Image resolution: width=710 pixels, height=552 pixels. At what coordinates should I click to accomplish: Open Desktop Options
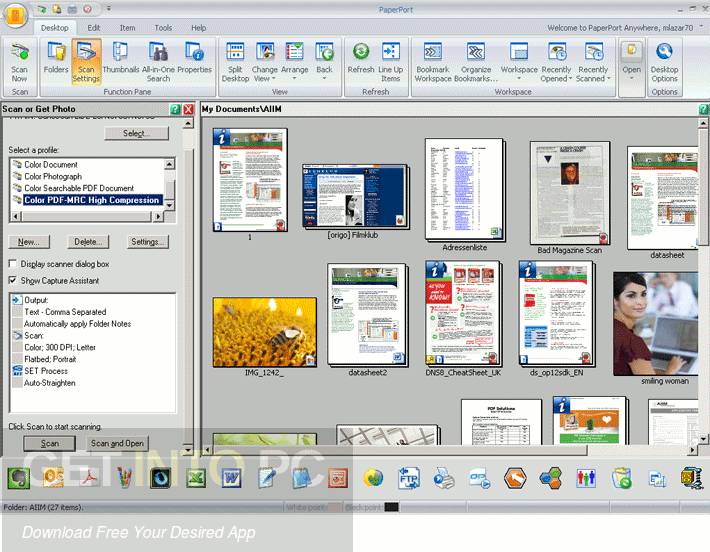pyautogui.click(x=664, y=62)
